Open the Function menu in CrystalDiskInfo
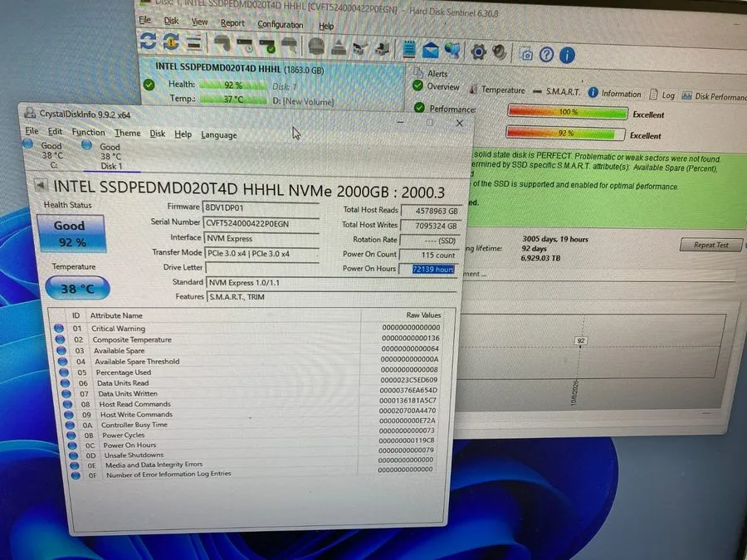747x560 pixels. (x=88, y=132)
